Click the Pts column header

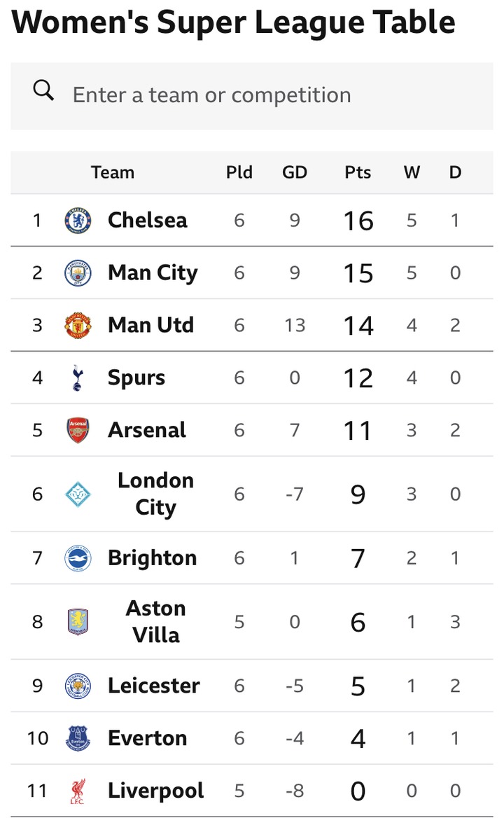358,172
